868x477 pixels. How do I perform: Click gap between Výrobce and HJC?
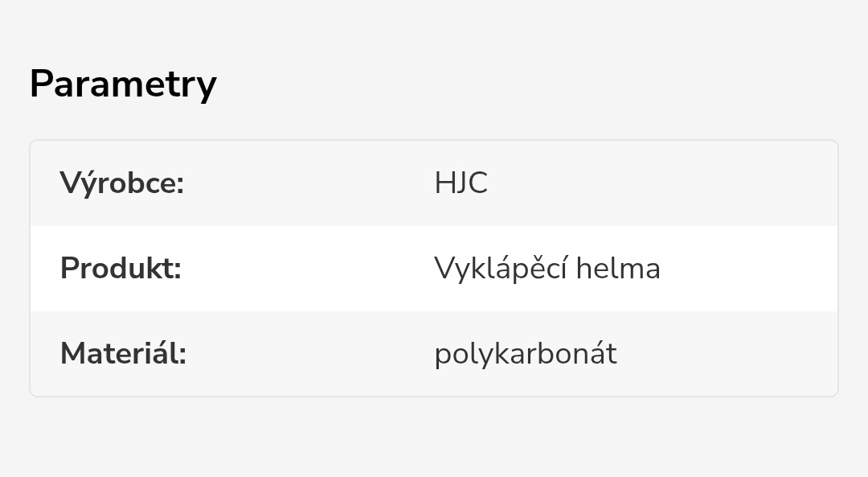click(x=309, y=183)
